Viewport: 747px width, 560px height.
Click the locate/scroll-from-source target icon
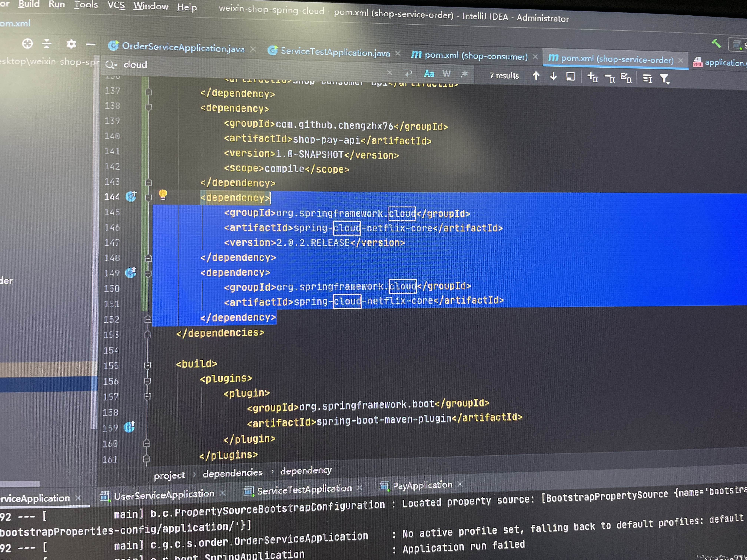click(x=27, y=44)
